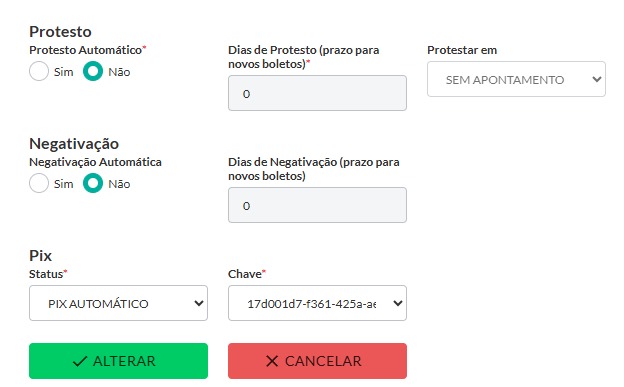The width and height of the screenshot is (624, 387).
Task: Click the CANCELAR button
Action: coord(317,361)
